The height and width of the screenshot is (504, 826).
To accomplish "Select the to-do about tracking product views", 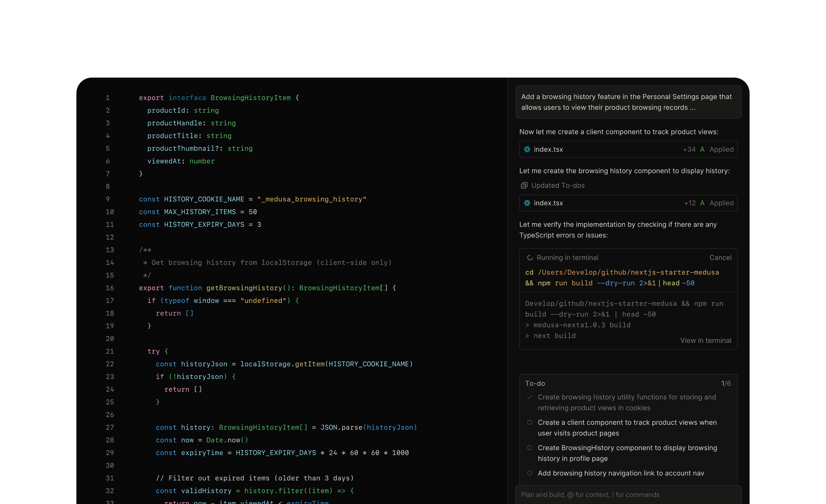I will 627,428.
